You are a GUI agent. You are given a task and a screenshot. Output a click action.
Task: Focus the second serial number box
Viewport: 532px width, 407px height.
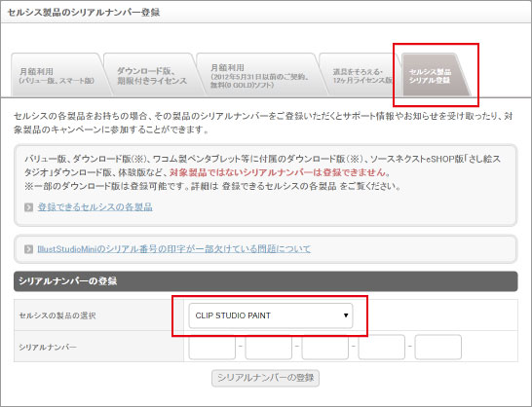[x=268, y=347]
